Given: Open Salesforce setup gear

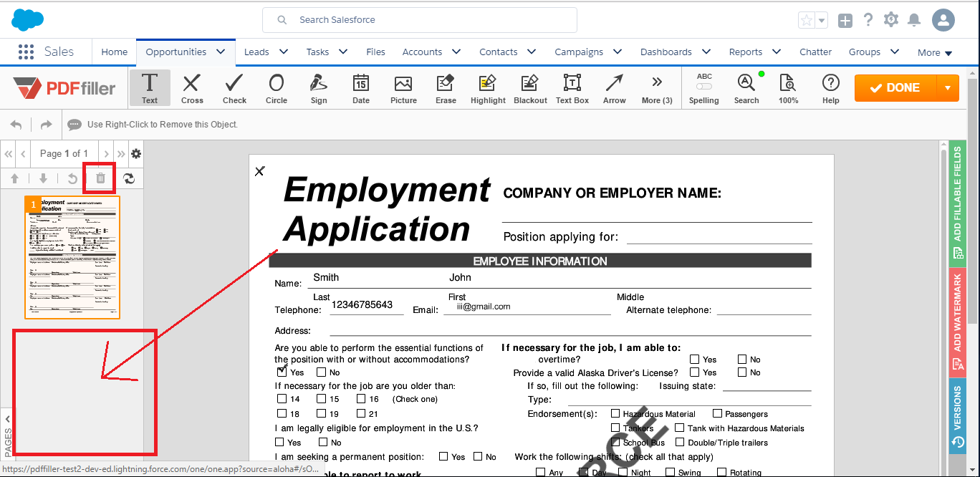Looking at the screenshot, I should tap(891, 20).
